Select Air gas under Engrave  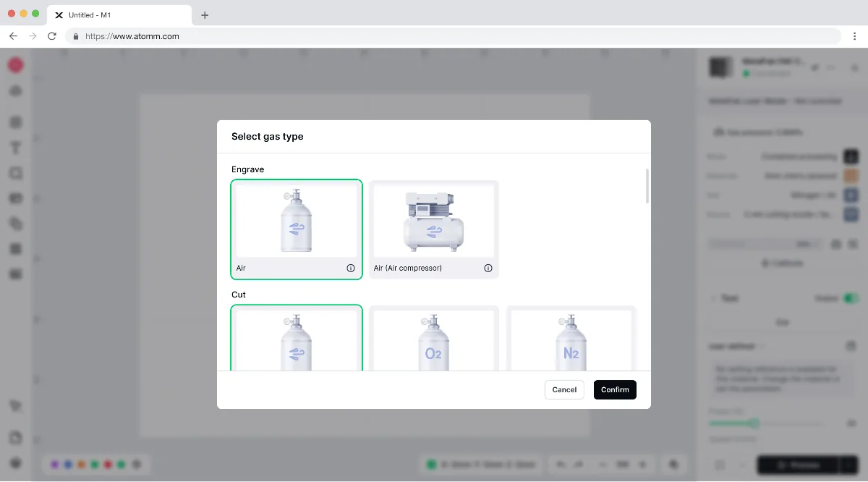[297, 229]
